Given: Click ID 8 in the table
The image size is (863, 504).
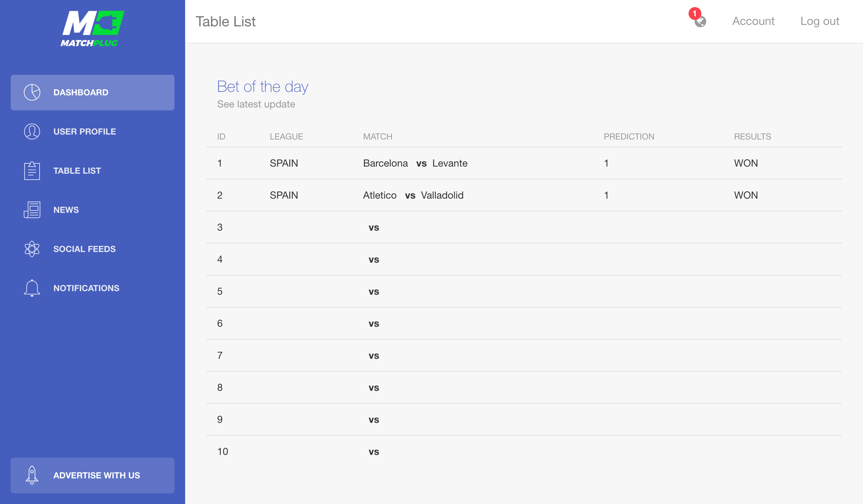Looking at the screenshot, I should click(x=220, y=388).
